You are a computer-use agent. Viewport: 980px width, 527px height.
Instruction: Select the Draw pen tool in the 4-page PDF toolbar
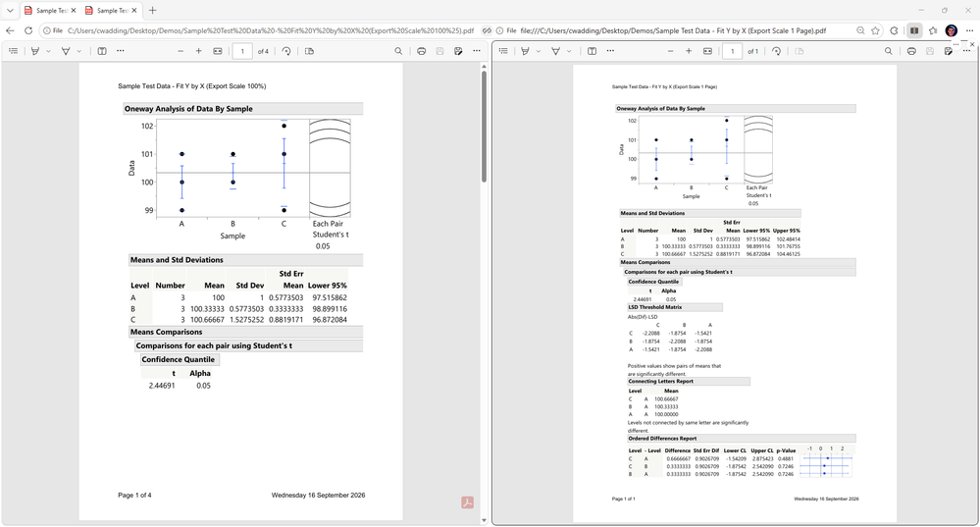click(66, 51)
